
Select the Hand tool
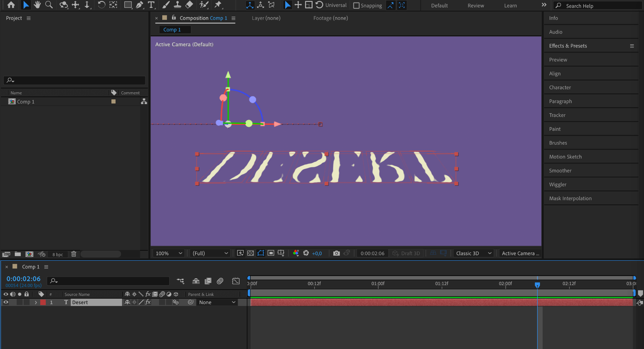[x=37, y=5]
